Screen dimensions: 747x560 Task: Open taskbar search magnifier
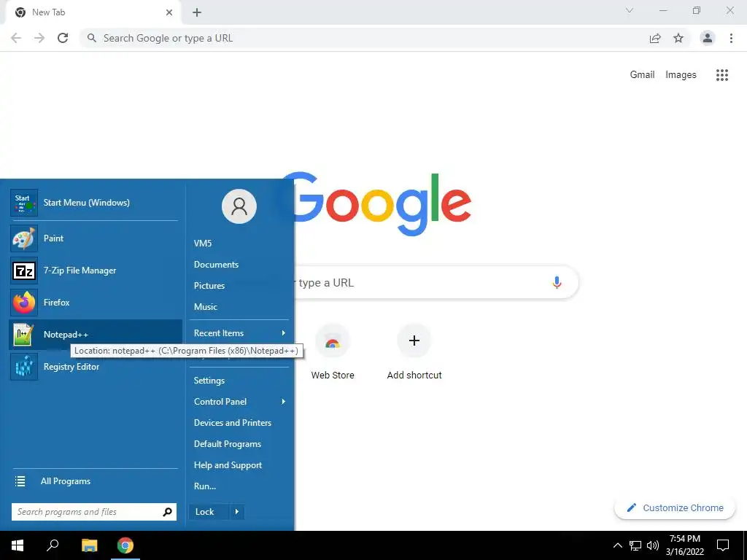[53, 545]
